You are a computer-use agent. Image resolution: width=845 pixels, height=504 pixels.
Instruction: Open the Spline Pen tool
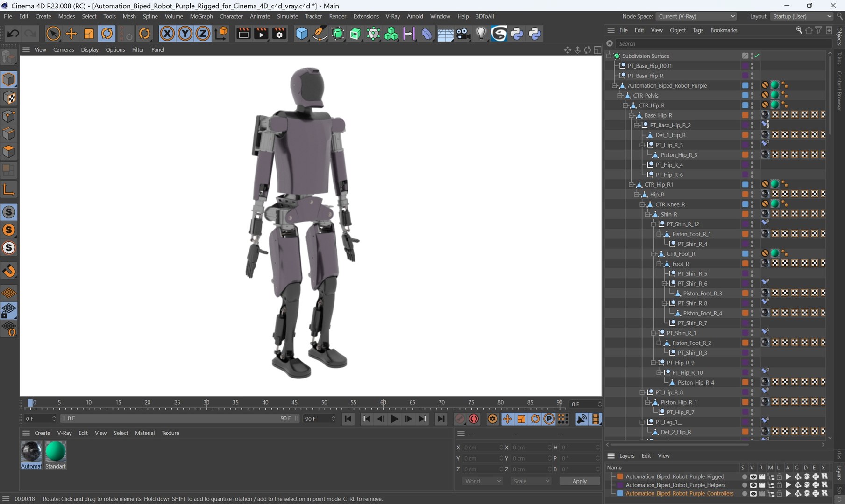pos(320,34)
